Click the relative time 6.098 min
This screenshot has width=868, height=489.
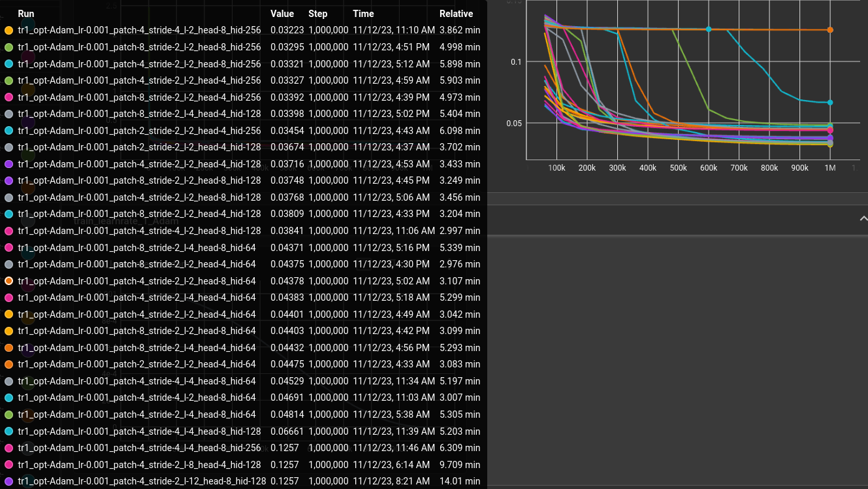pos(460,131)
